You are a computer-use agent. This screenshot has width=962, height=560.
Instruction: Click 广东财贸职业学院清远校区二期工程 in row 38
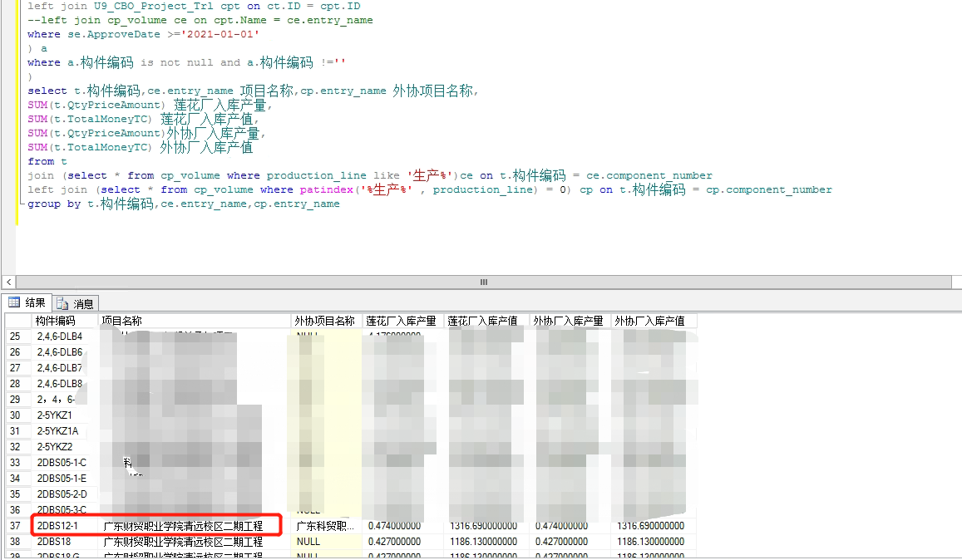pyautogui.click(x=183, y=542)
